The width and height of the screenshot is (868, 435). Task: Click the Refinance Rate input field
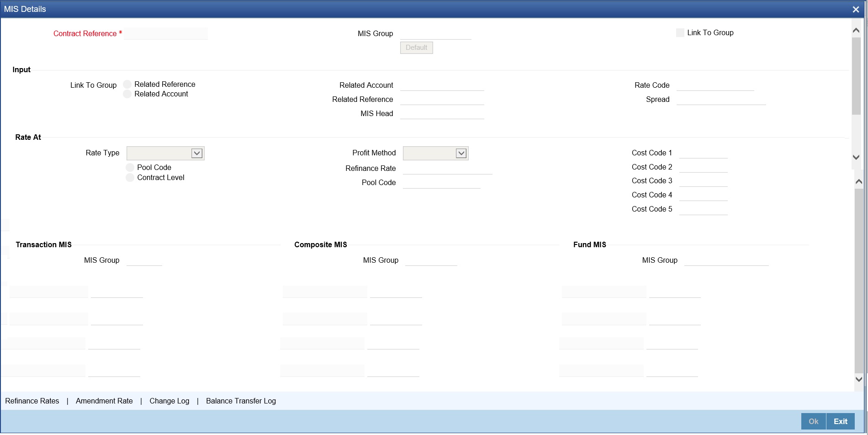[448, 169]
